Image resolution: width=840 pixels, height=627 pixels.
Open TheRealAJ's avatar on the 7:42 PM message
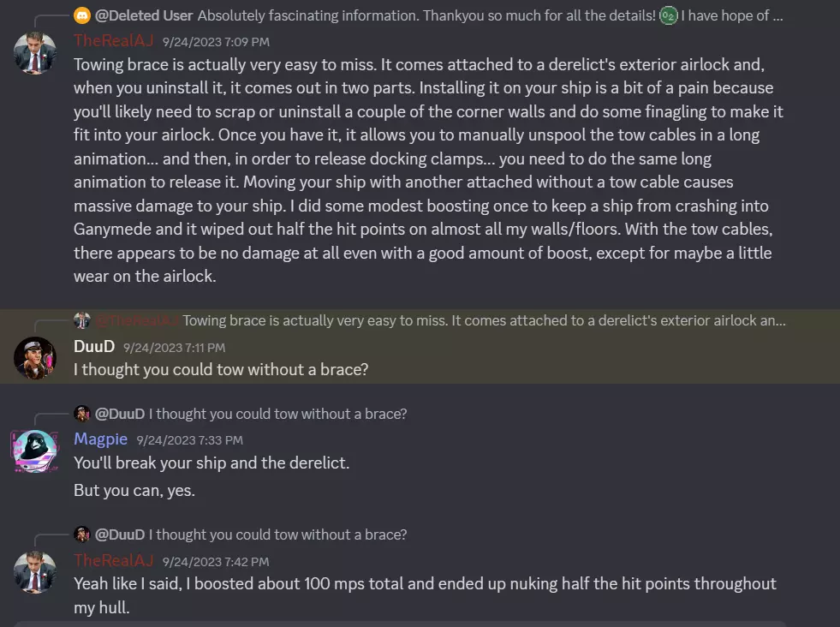(35, 573)
